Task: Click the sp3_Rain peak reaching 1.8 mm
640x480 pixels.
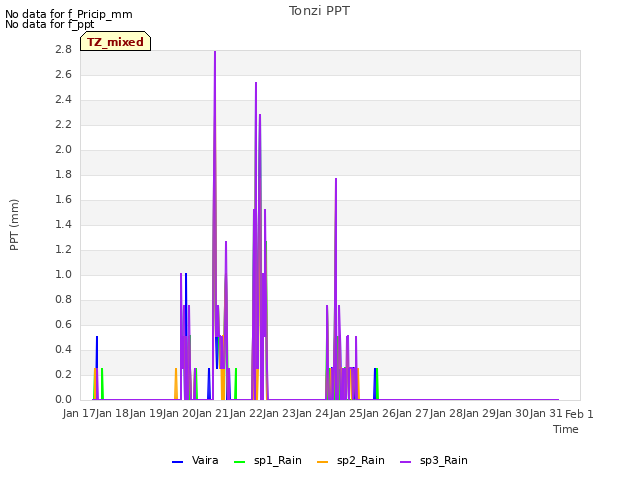Action: click(x=336, y=179)
